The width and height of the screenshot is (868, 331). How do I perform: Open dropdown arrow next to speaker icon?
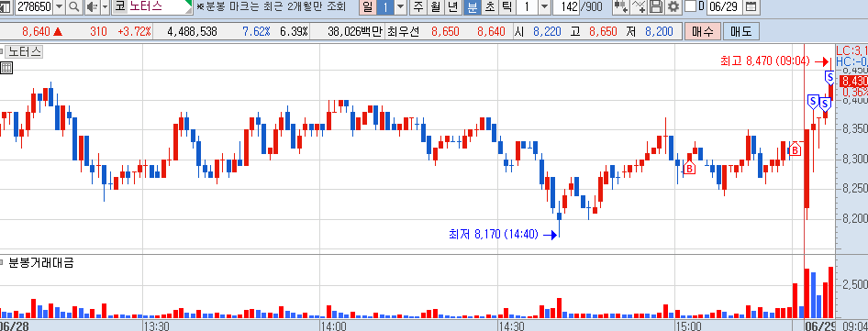click(x=105, y=7)
